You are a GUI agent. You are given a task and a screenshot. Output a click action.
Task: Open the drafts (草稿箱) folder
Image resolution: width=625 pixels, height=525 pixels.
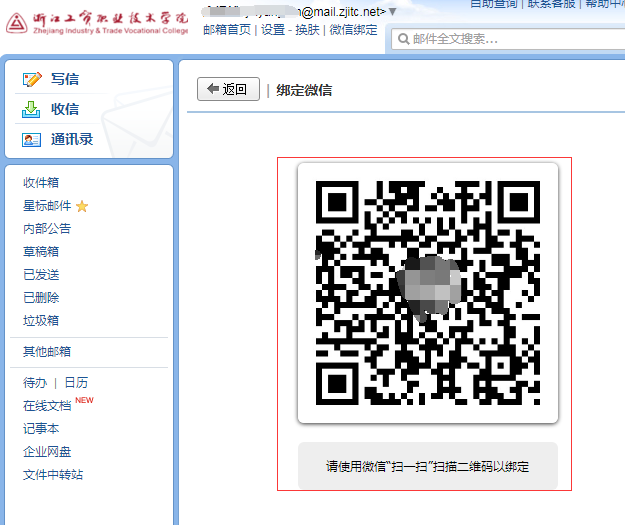41,251
